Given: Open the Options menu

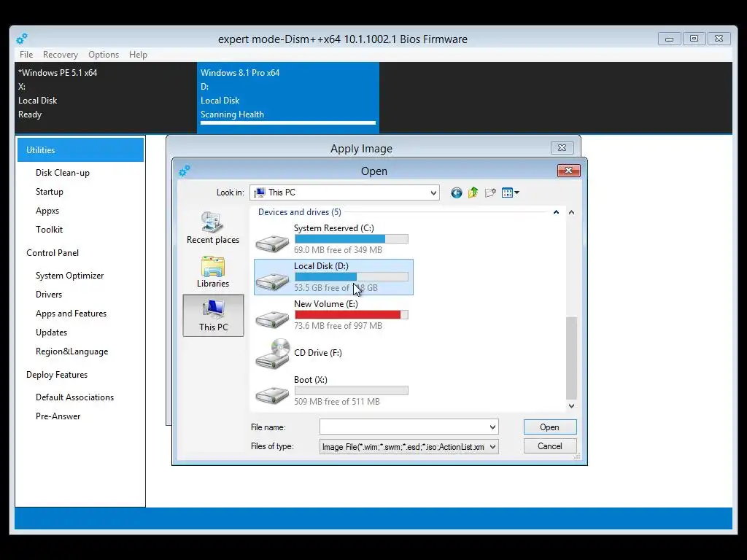Looking at the screenshot, I should (x=104, y=54).
